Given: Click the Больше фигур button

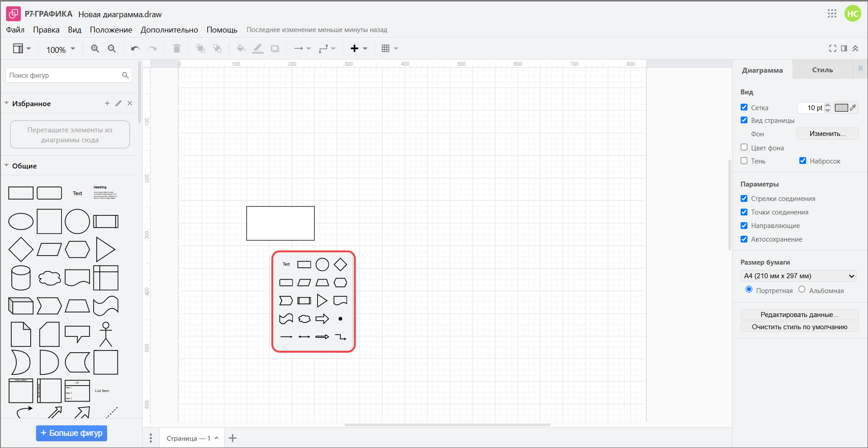Looking at the screenshot, I should (x=71, y=433).
